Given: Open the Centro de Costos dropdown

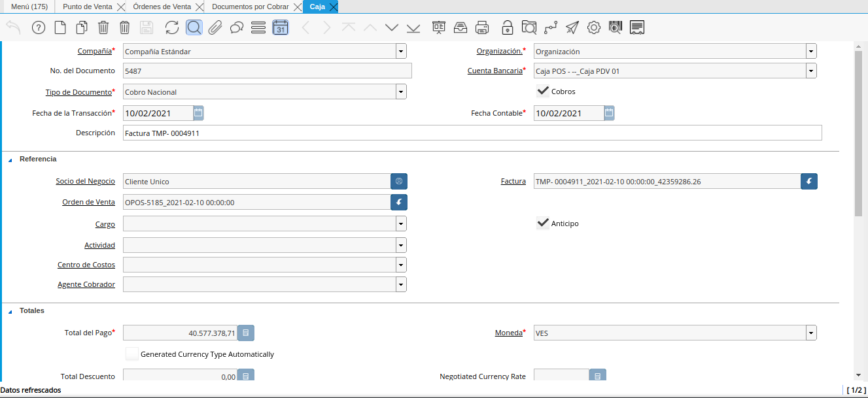Looking at the screenshot, I should click(401, 265).
